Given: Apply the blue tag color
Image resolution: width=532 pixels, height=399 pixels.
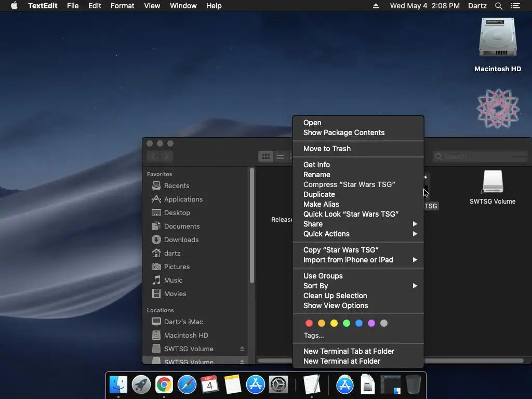Looking at the screenshot, I should 359,323.
